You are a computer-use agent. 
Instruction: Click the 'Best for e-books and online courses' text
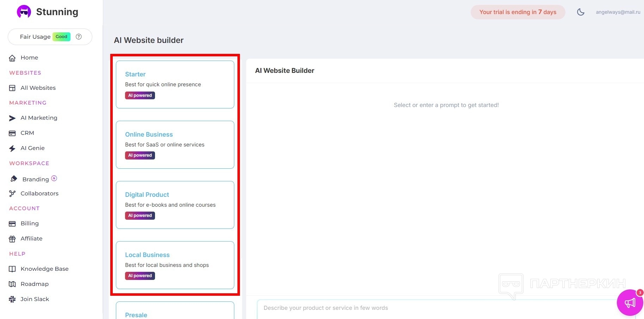pyautogui.click(x=171, y=205)
